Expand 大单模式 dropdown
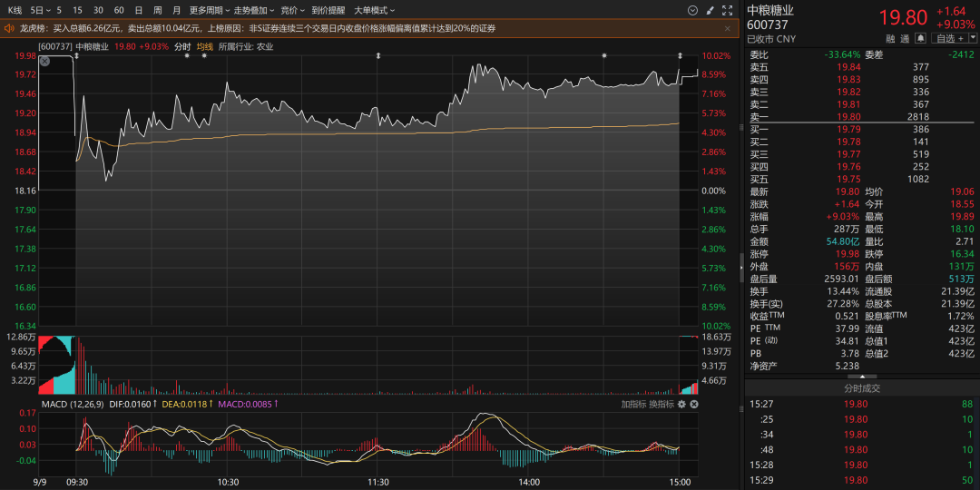 coord(375,11)
